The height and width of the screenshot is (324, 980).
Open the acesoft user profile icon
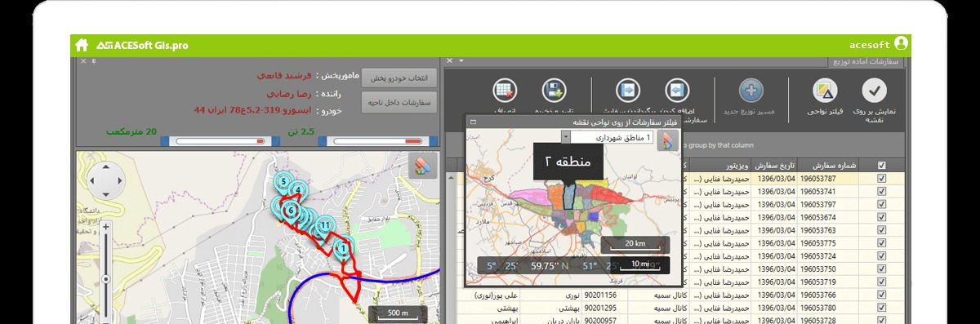pos(901,44)
